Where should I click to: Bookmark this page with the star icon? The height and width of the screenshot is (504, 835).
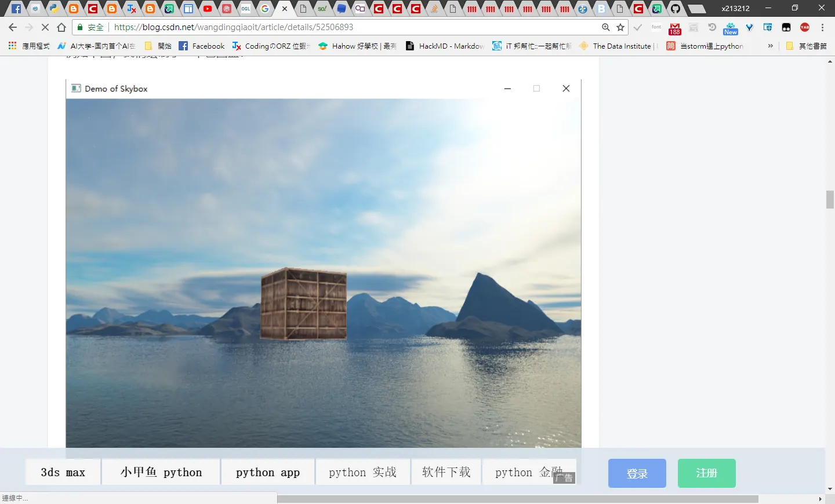pos(620,27)
